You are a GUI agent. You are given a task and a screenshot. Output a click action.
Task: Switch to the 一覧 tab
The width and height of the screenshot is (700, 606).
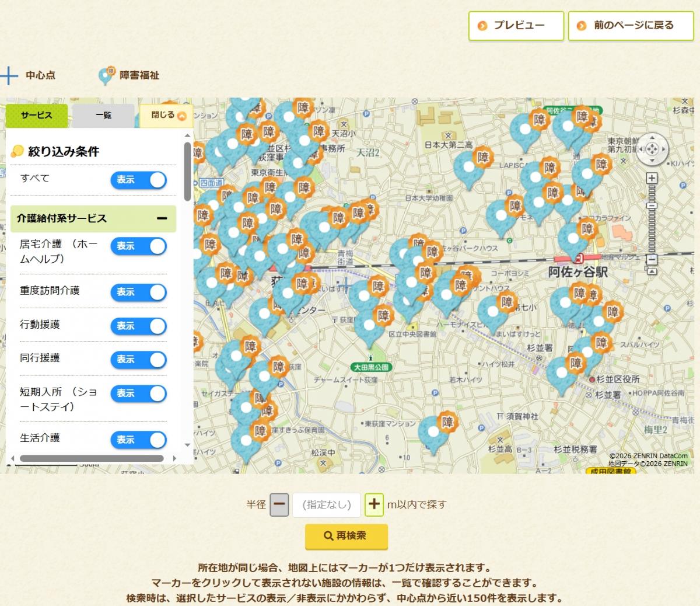click(x=104, y=115)
